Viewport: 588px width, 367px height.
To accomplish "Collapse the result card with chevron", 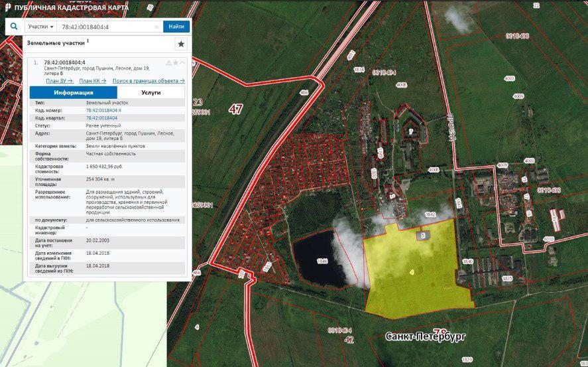I will coord(182,62).
